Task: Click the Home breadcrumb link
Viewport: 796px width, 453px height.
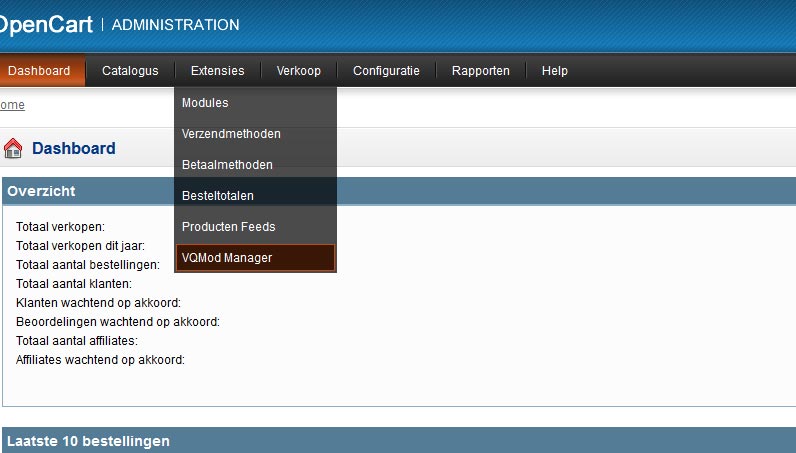Action: point(12,105)
